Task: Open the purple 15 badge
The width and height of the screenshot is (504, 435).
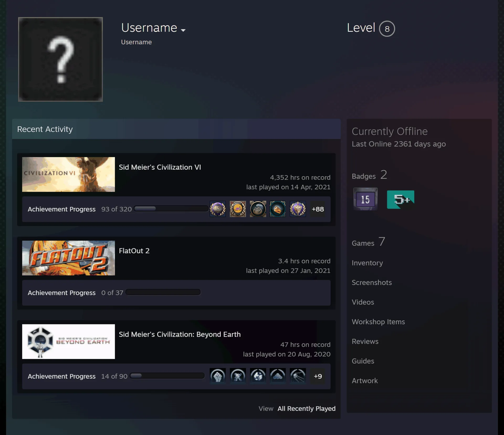Action: [x=365, y=199]
